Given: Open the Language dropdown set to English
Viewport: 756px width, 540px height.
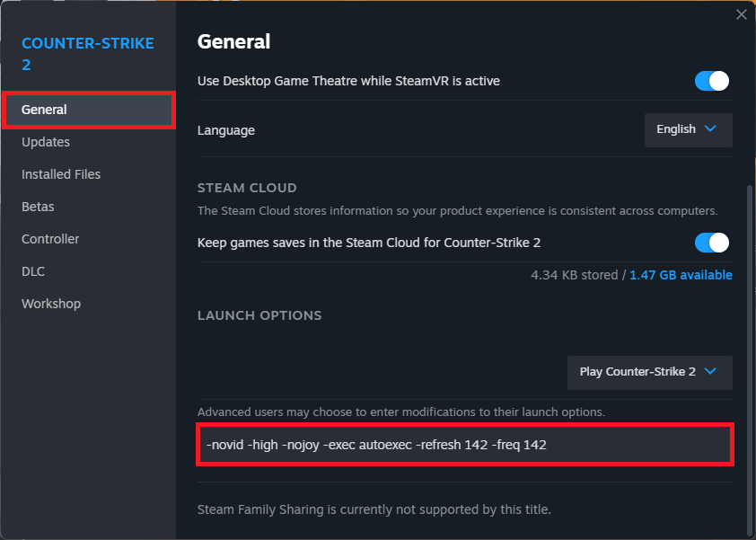Looking at the screenshot, I should pyautogui.click(x=688, y=129).
